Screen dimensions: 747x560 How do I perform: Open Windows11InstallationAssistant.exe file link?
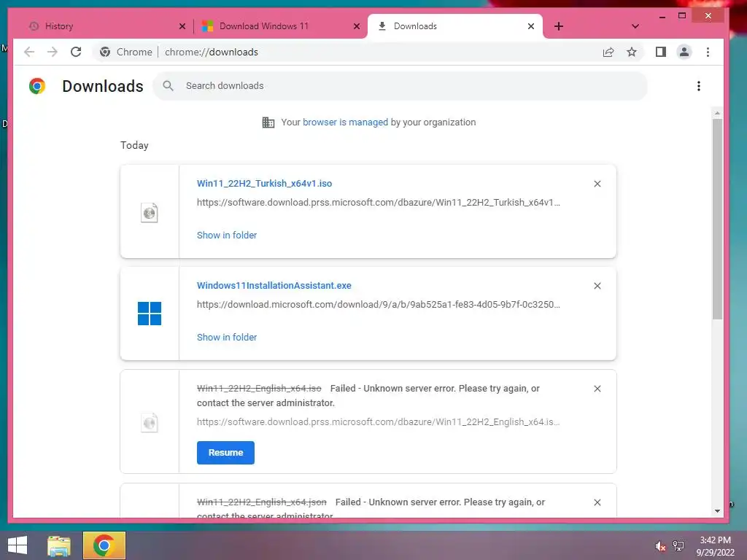pos(274,285)
